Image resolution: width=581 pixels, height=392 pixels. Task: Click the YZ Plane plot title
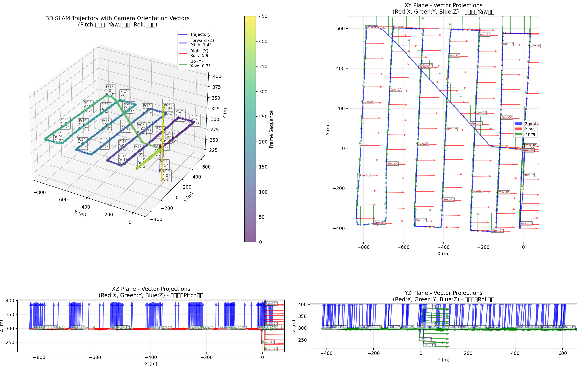coord(443,293)
